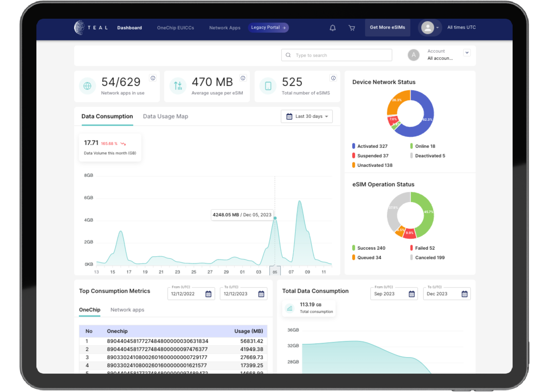Expand the Account selector chevron
Screen dimensions: 549x392
(x=467, y=53)
